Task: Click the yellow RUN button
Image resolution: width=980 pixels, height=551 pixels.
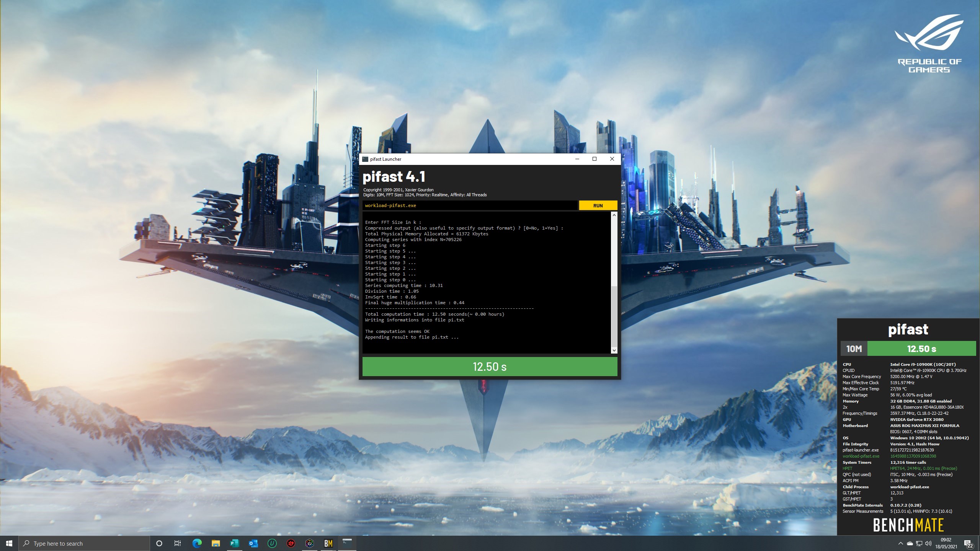Action: [x=598, y=205]
